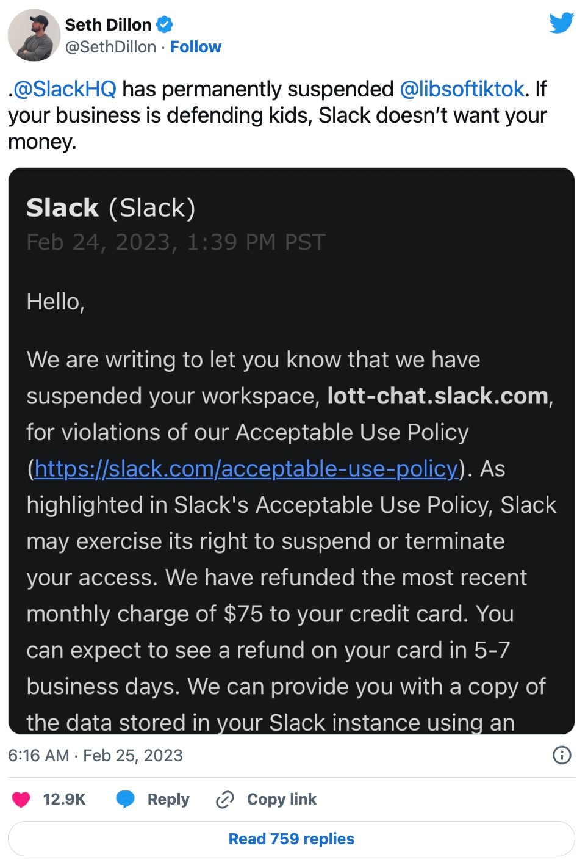Click the Copy link text
The image size is (588, 868).
click(x=282, y=799)
